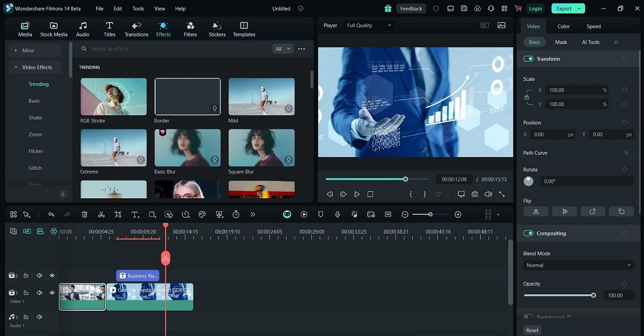The width and height of the screenshot is (644, 336).
Task: Open the File menu
Action: 100,9
